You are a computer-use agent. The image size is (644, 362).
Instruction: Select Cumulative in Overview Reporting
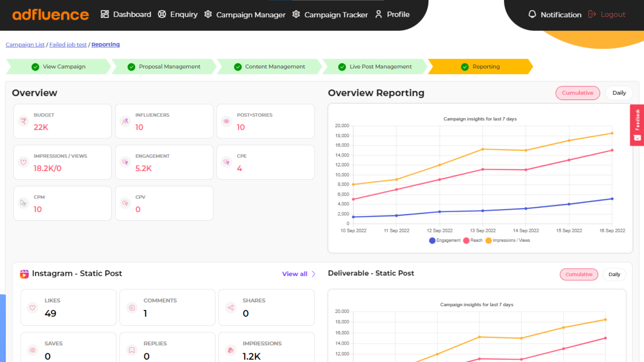[x=577, y=93]
